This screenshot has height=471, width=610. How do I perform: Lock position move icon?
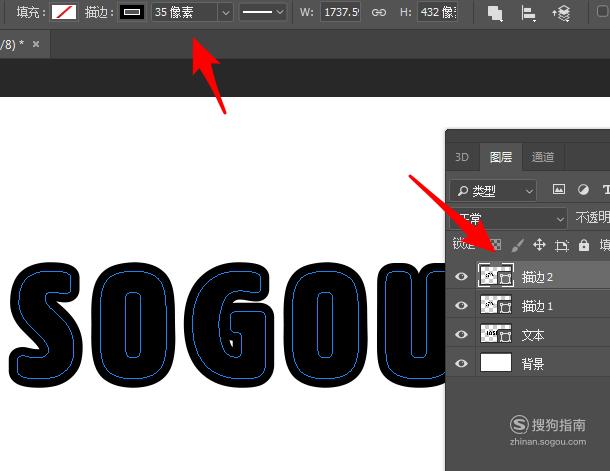[x=539, y=245]
